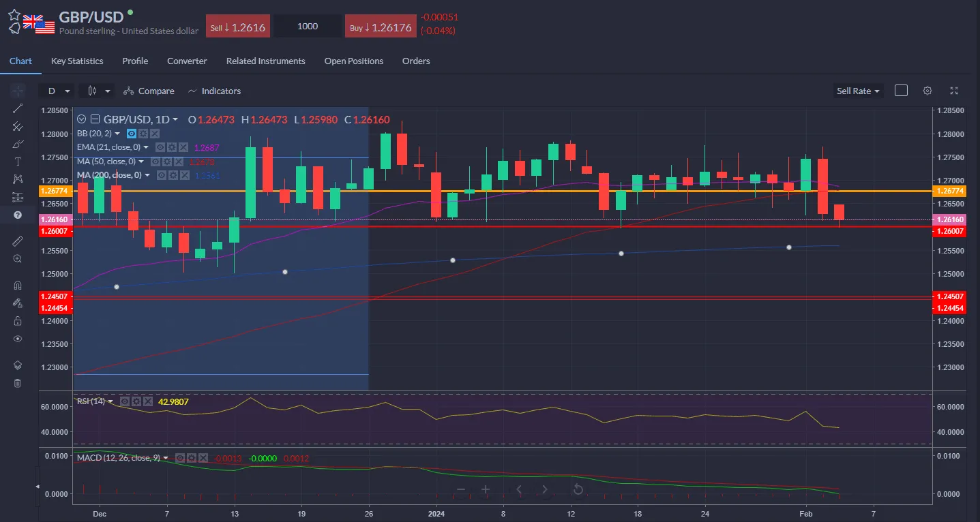
Task: Open the D timeframe dropdown
Action: coord(57,90)
